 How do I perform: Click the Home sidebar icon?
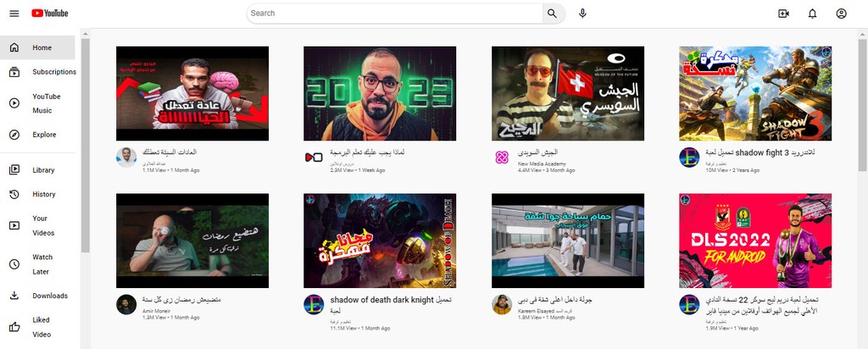click(14, 47)
